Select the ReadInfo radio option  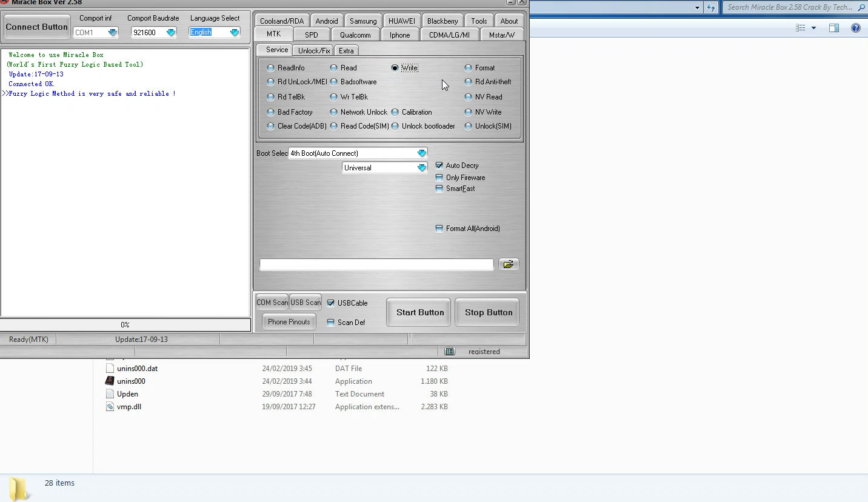(270, 68)
